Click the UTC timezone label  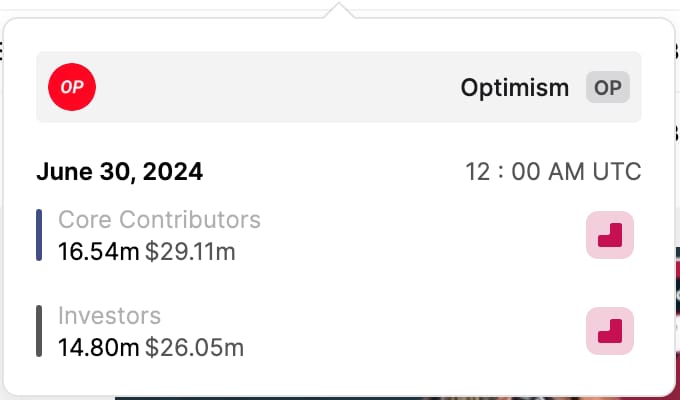tap(618, 172)
